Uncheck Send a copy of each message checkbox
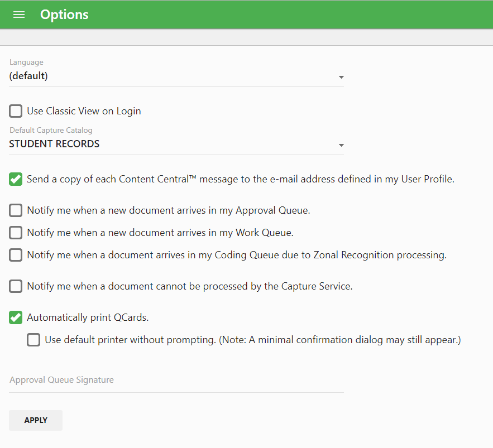This screenshot has height=448, width=493. [16, 179]
